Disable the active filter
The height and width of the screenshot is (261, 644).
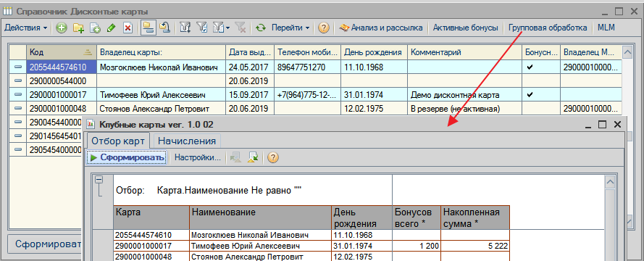click(x=241, y=28)
